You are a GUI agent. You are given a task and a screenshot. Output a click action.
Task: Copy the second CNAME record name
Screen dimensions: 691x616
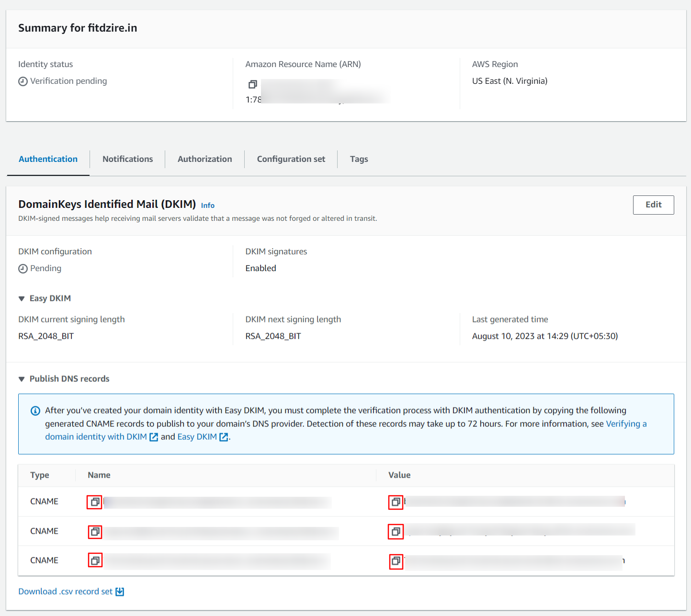95,532
